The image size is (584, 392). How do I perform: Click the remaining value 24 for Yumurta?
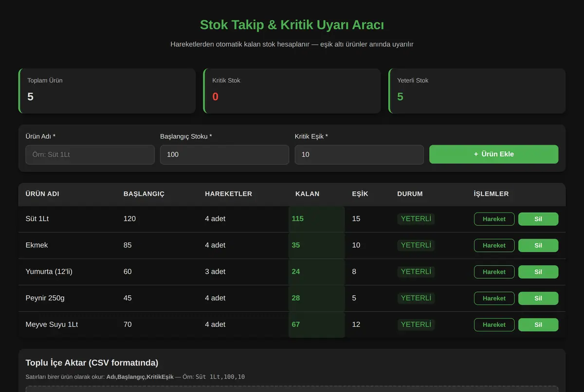pyautogui.click(x=296, y=271)
